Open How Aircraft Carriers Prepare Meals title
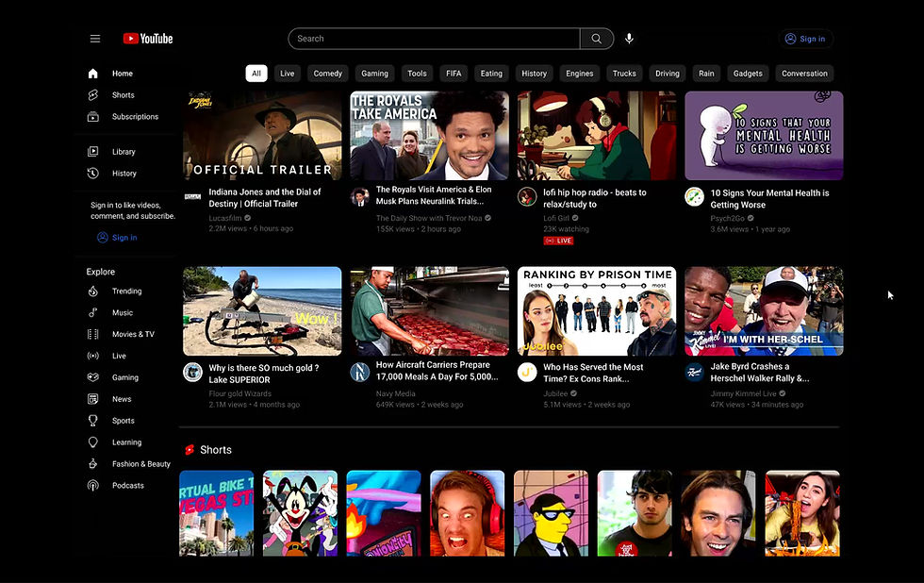924x583 pixels. click(x=437, y=371)
